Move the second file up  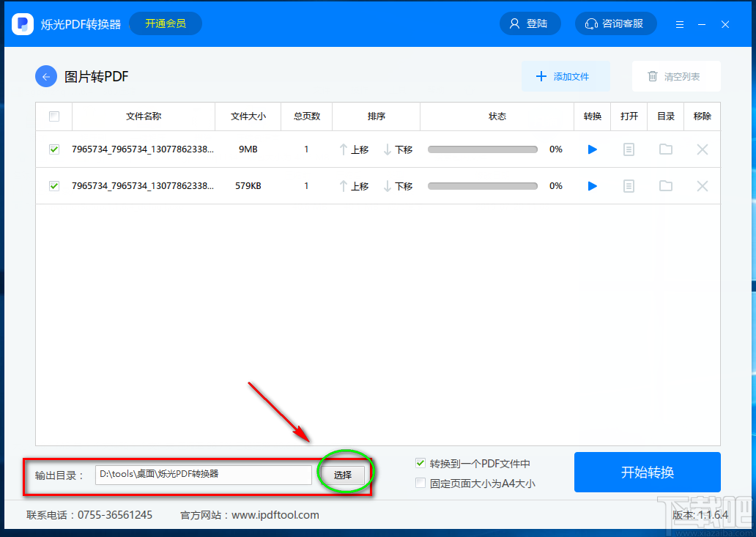pos(354,186)
